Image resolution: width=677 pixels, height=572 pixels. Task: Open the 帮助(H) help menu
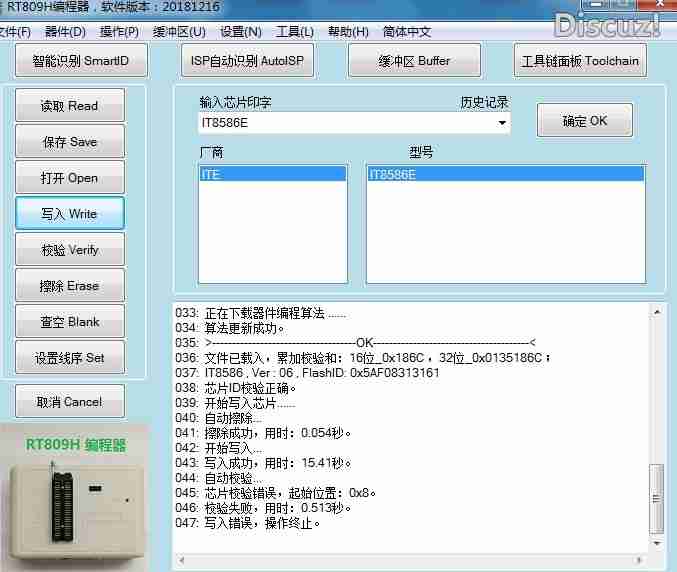[348, 32]
